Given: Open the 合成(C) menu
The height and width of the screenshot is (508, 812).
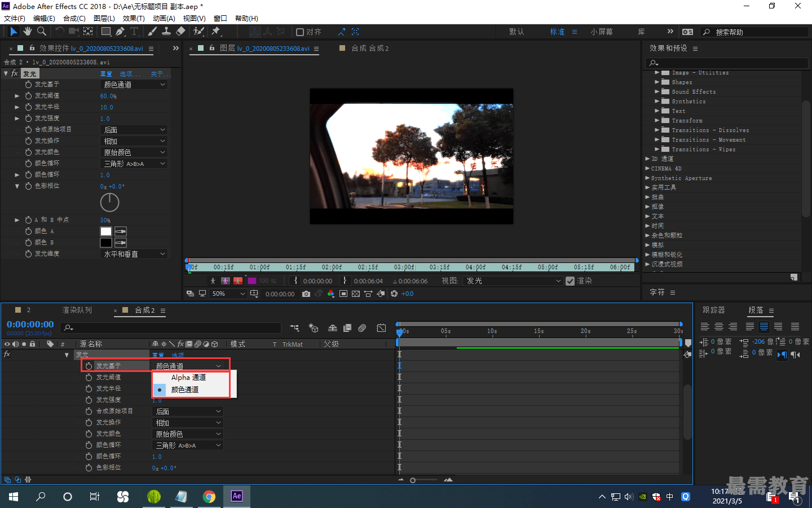Looking at the screenshot, I should pos(74,18).
